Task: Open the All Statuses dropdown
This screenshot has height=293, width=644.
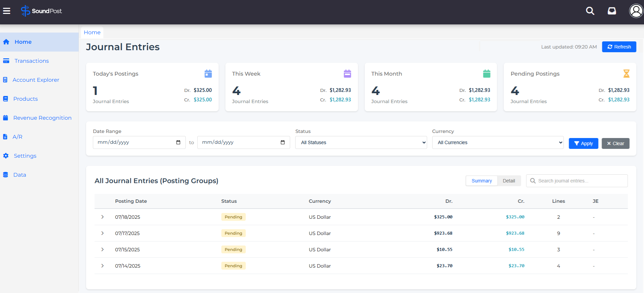Action: tap(361, 142)
